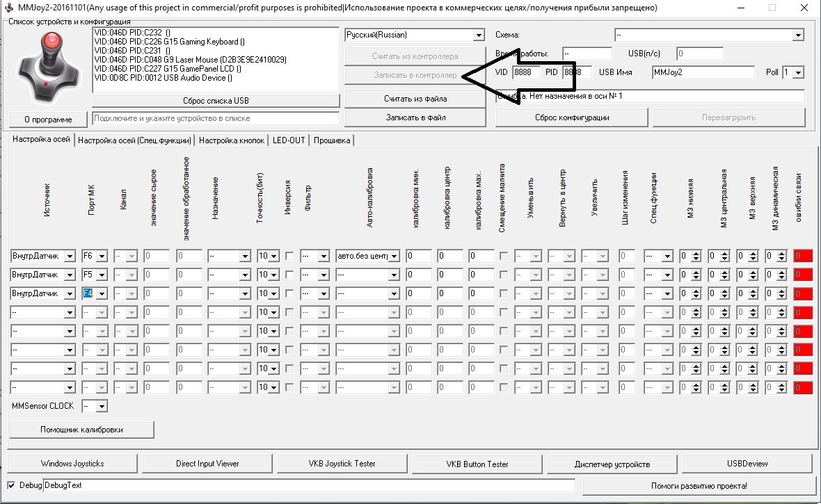Open the Помощник калибровки button

click(81, 430)
